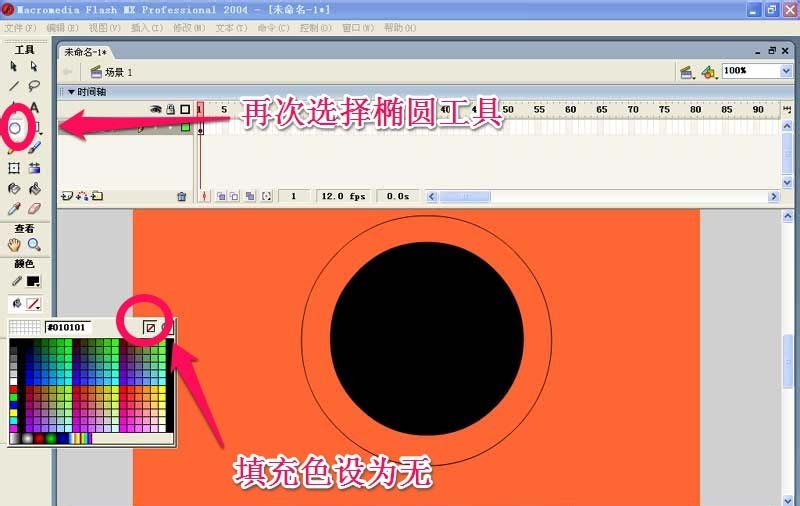Switch to the 未命名-1* document tab

pyautogui.click(x=85, y=52)
